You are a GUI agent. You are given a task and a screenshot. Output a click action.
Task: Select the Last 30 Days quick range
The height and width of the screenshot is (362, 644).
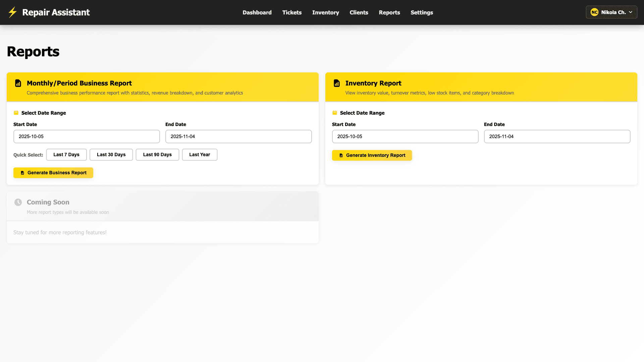coord(111,155)
